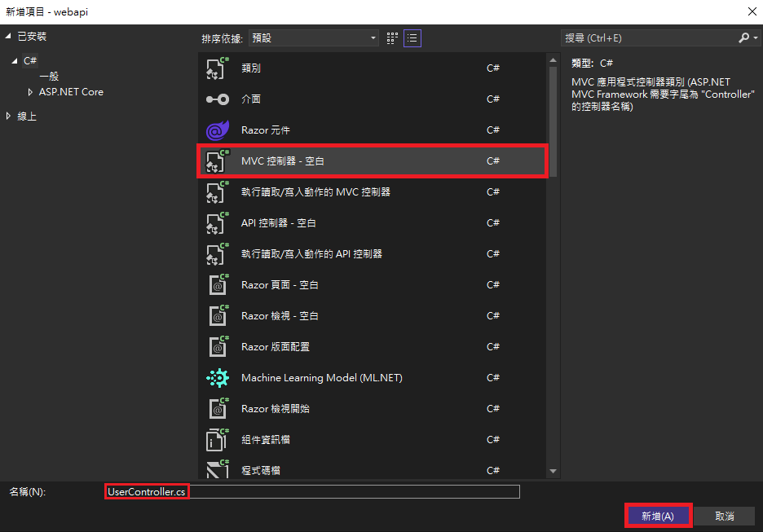
Task: Select the 一般 category
Action: pyautogui.click(x=49, y=77)
